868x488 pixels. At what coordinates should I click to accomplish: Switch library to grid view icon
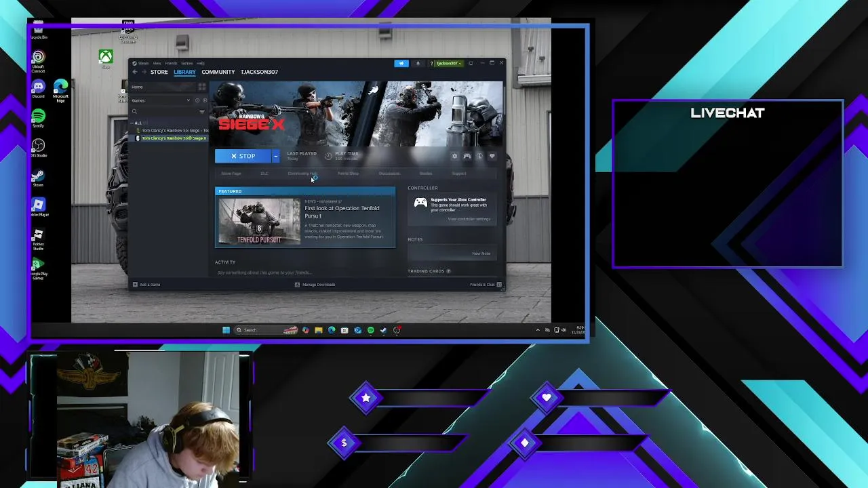point(201,87)
